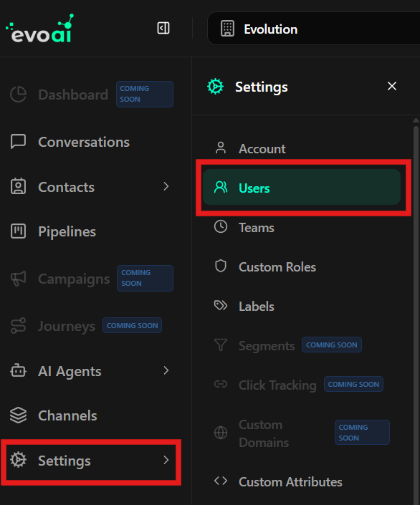This screenshot has height=505, width=420.
Task: Collapse the sidebar using the panel icon
Action: click(163, 28)
